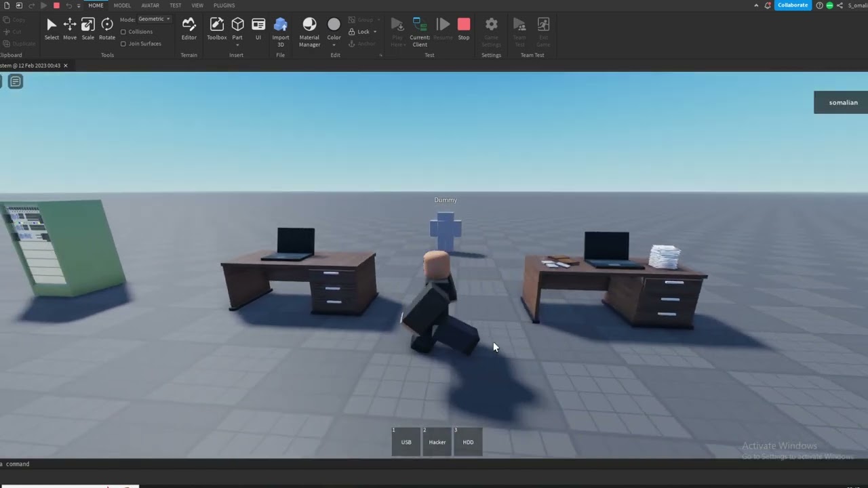Screen dimensions: 868x488
Task: Open the Mode Geometric dropdown
Action: 155,19
